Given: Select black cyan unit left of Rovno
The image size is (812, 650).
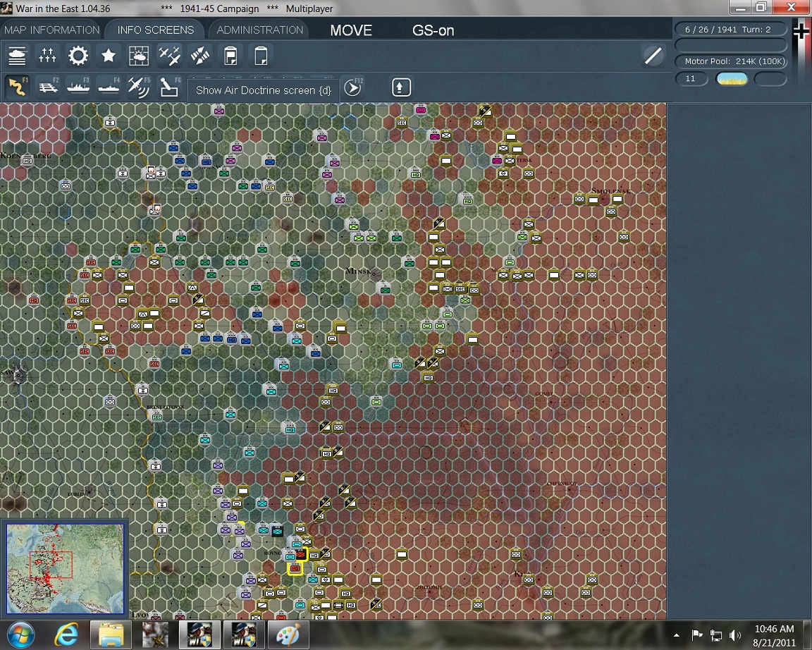Looking at the screenshot, I should coord(277,530).
